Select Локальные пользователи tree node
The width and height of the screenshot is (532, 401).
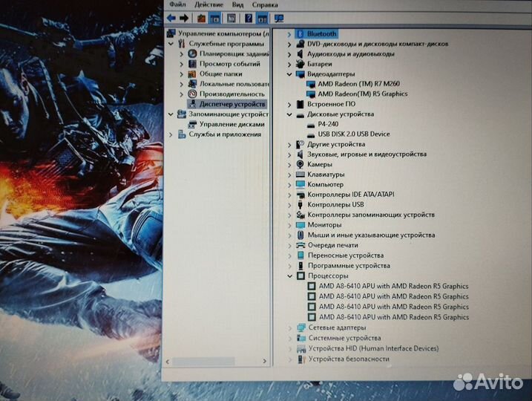(234, 84)
